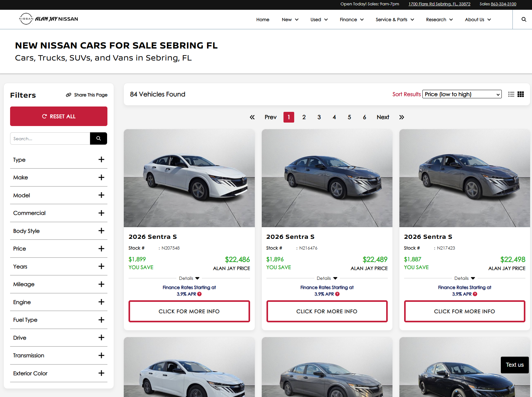The height and width of the screenshot is (397, 532).
Task: Expand the Engine filter
Action: [59, 302]
